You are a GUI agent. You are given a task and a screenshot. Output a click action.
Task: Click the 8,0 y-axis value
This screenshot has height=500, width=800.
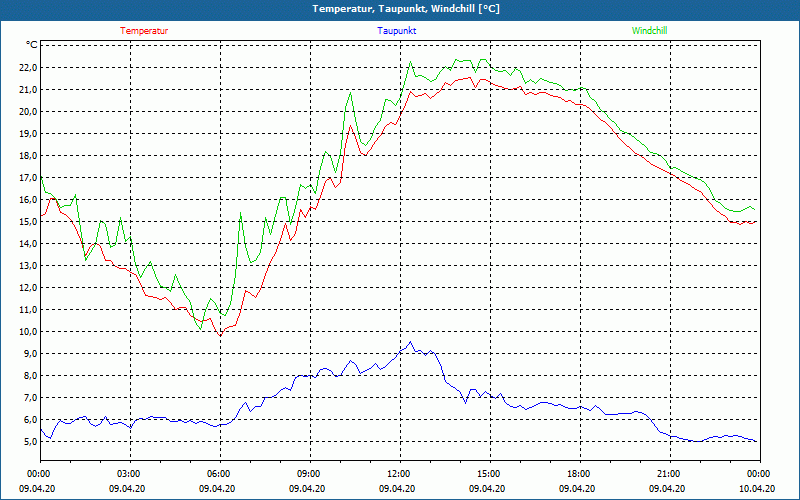(x=31, y=376)
